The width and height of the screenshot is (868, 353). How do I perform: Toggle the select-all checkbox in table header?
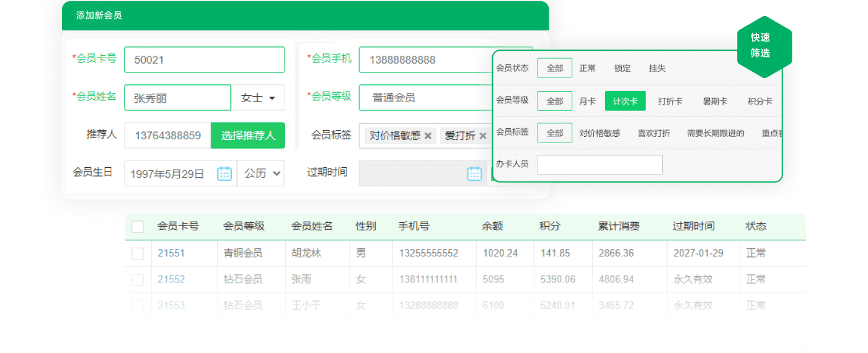138,227
